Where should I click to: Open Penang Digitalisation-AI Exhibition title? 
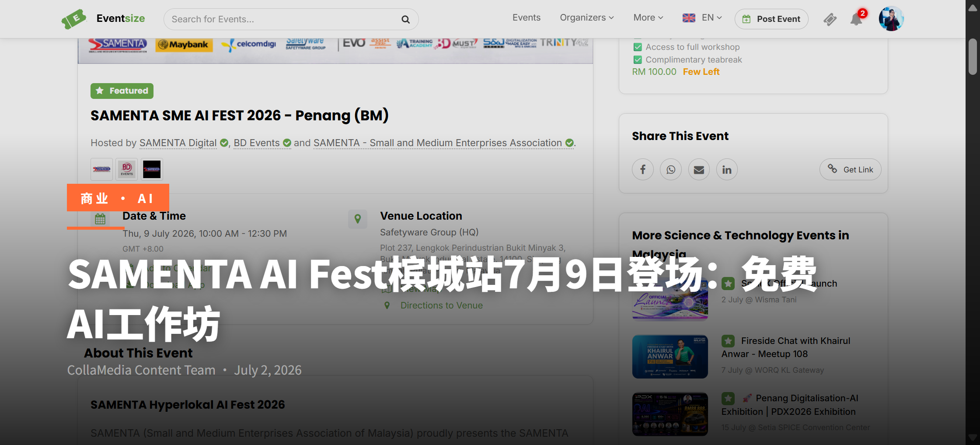(x=790, y=405)
